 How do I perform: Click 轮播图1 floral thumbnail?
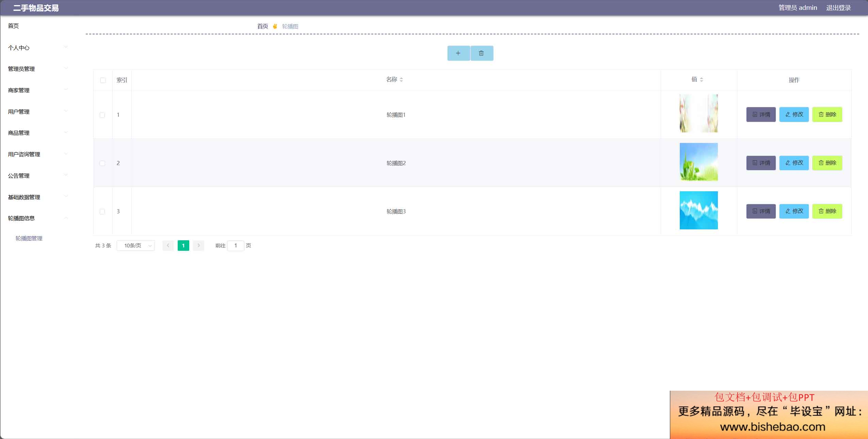click(699, 113)
